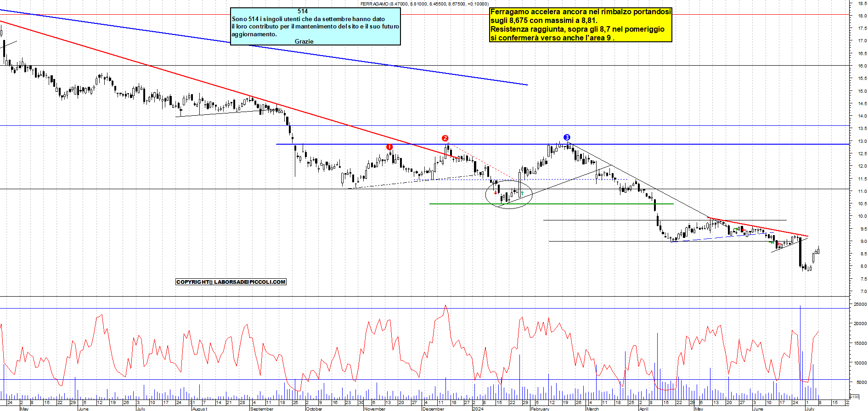Click the 20000 volume axis label
This screenshot has width=868, height=411.
860,323
